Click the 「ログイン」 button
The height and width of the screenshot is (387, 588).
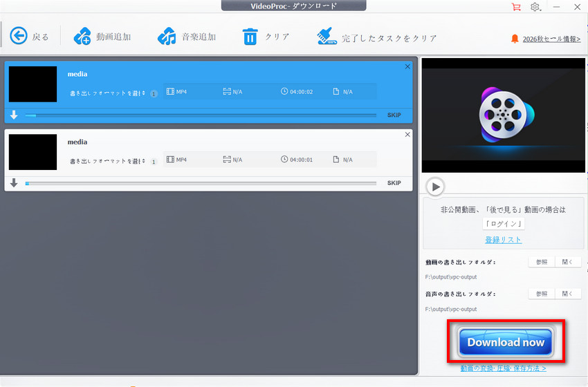click(503, 224)
